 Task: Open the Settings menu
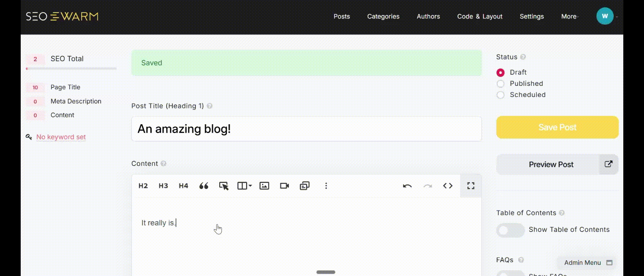pyautogui.click(x=532, y=16)
